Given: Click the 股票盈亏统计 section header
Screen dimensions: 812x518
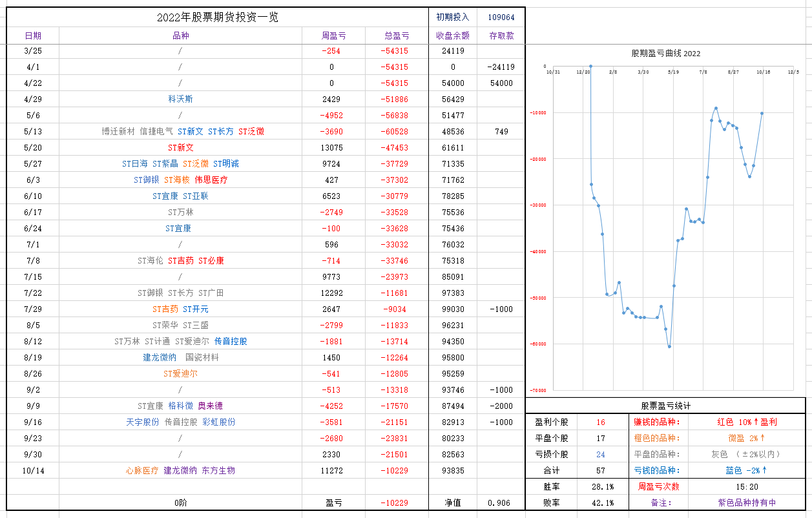Looking at the screenshot, I should coord(666,406).
